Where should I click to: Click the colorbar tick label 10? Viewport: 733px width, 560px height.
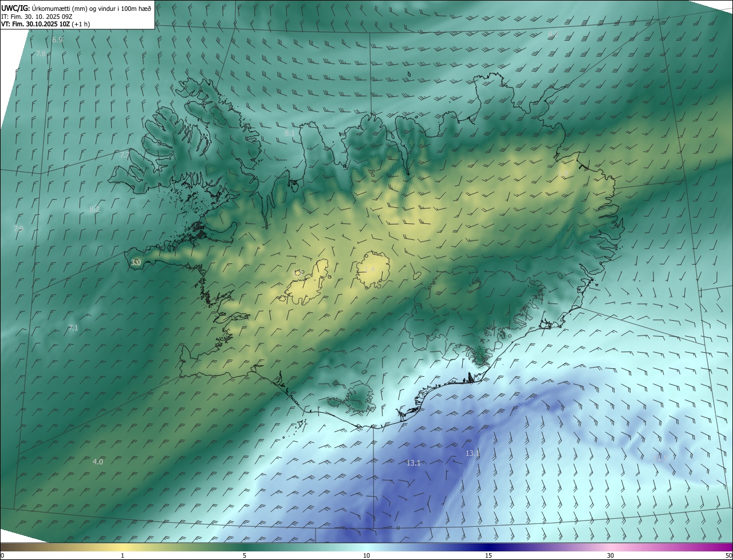click(366, 556)
